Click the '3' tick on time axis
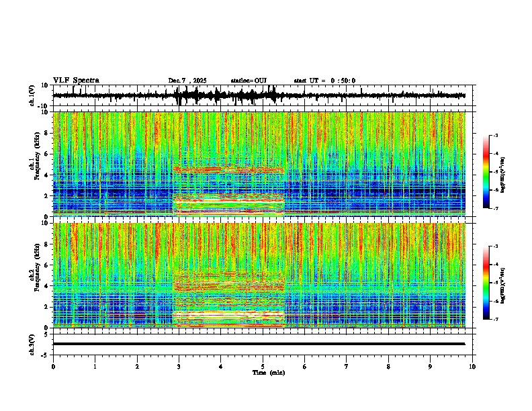This screenshot has width=532, height=411. point(179,367)
